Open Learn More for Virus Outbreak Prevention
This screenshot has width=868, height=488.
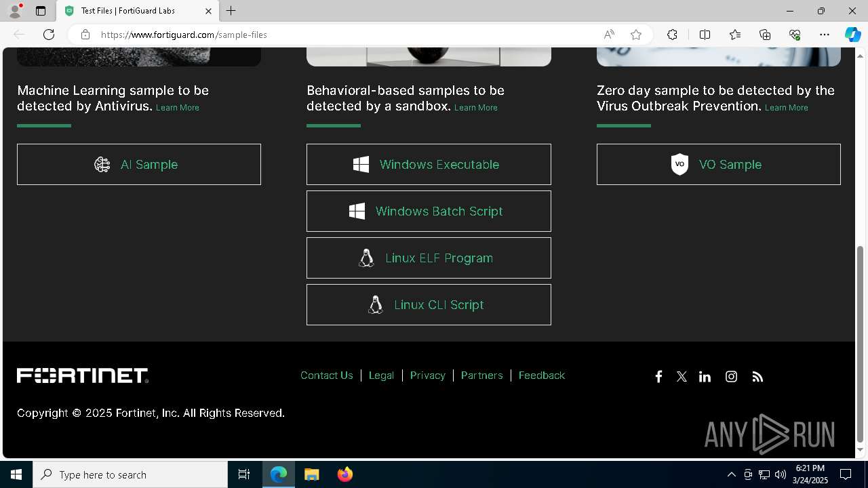pos(787,107)
